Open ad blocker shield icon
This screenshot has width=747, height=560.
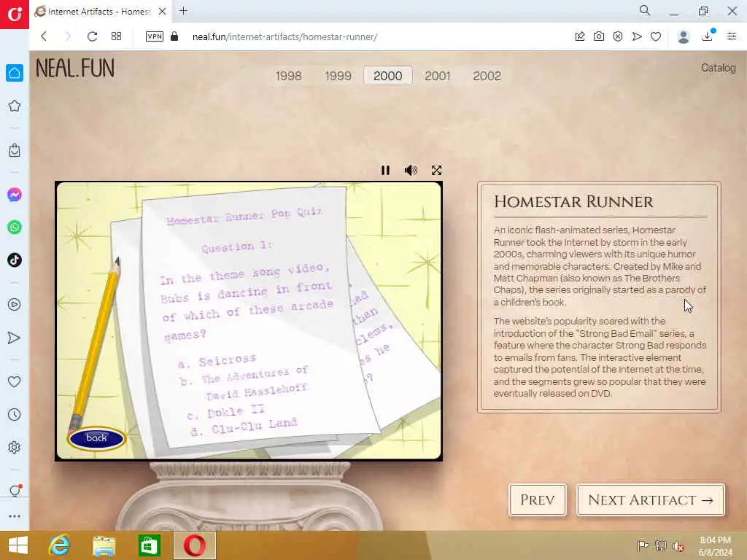[x=618, y=36]
